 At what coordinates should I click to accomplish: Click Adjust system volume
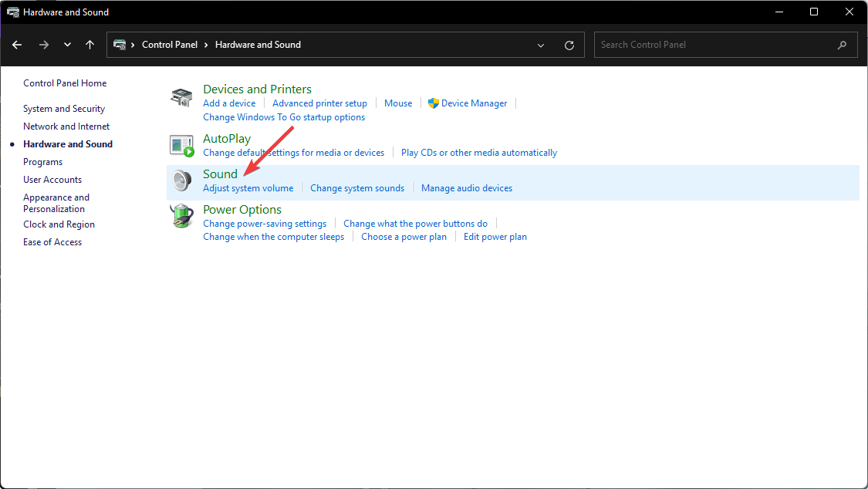tap(248, 188)
